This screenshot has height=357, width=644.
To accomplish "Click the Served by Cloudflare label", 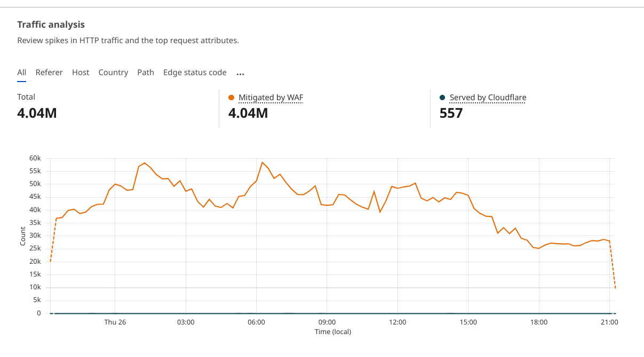I will click(488, 98).
